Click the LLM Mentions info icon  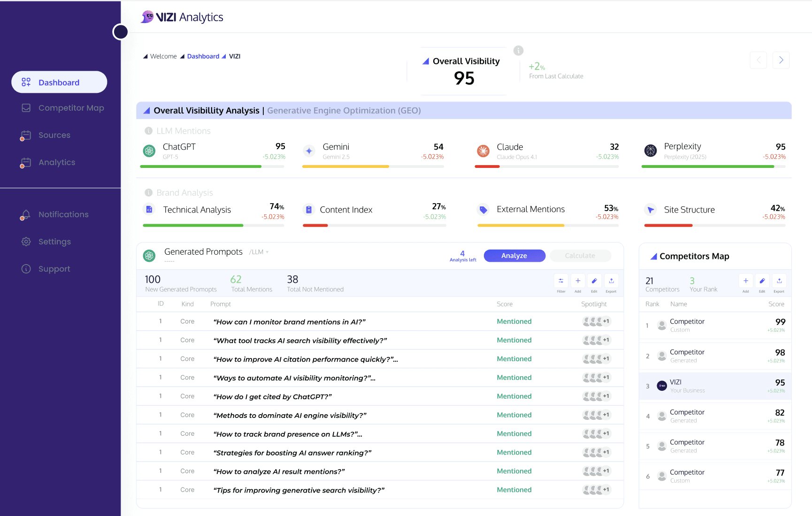pos(148,131)
